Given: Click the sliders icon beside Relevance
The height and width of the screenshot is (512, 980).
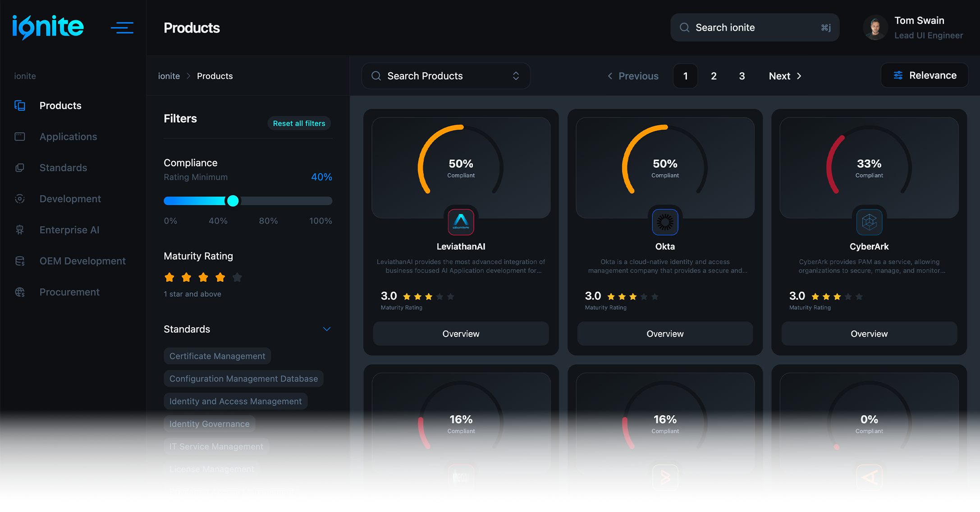Looking at the screenshot, I should coord(898,75).
